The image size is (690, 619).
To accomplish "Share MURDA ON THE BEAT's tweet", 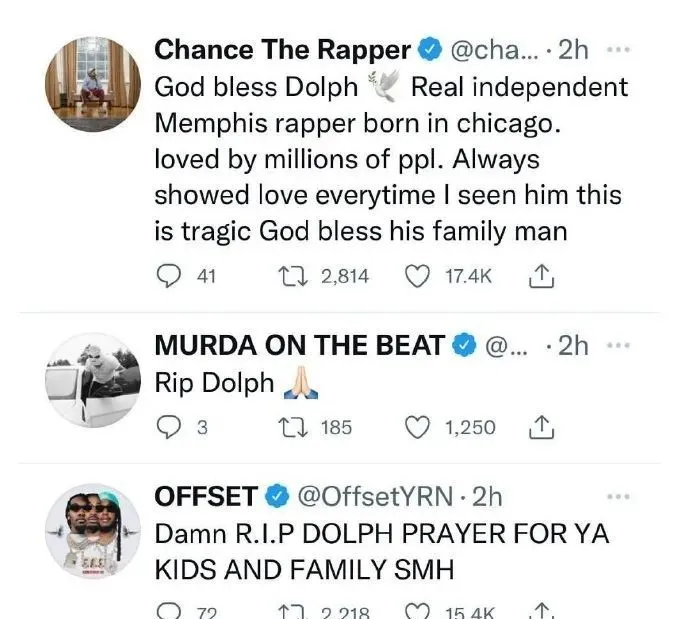I will pos(538,427).
